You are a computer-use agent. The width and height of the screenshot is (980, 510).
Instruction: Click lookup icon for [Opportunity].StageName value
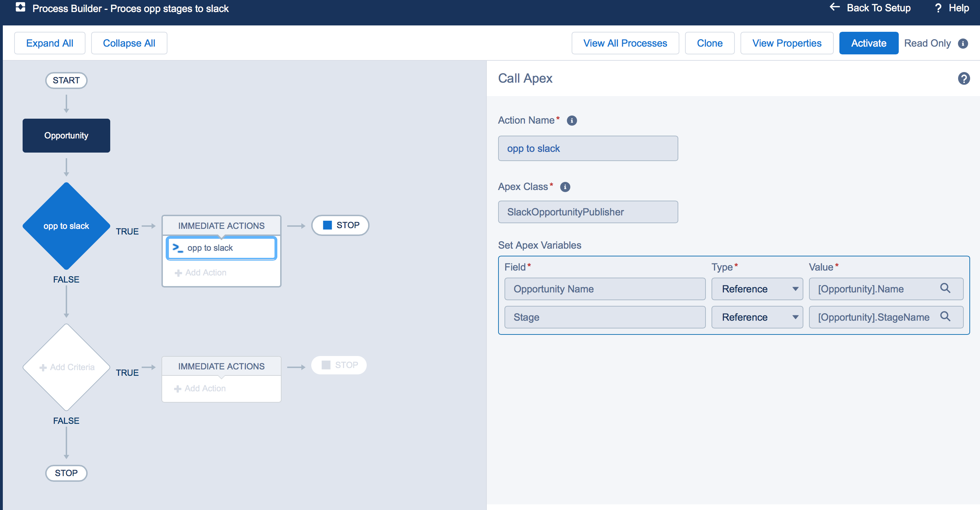pos(945,316)
